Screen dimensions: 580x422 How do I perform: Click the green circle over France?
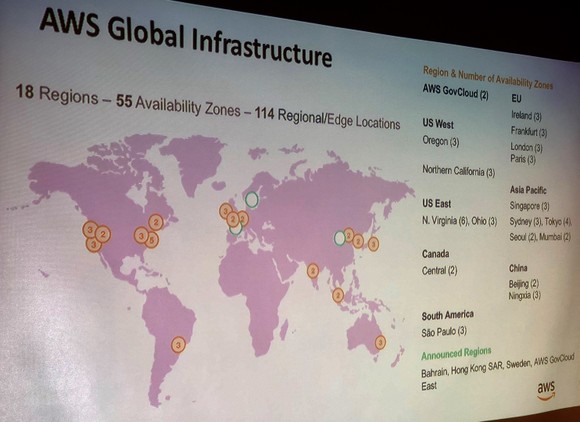235,229
